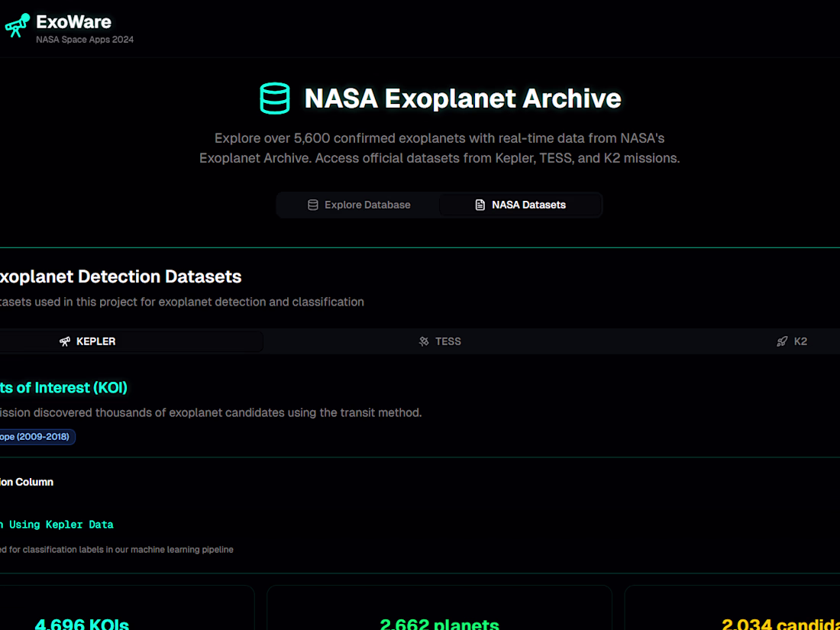Click the telescope icon on the KEPLER tab
Viewport: 840px width, 630px height.
pos(63,341)
